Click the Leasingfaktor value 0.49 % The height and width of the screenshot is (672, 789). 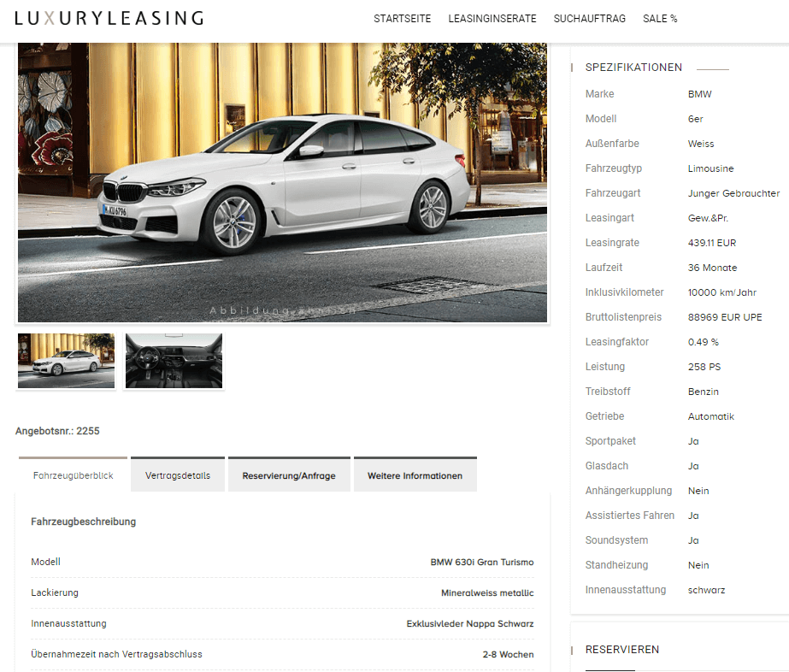(704, 342)
